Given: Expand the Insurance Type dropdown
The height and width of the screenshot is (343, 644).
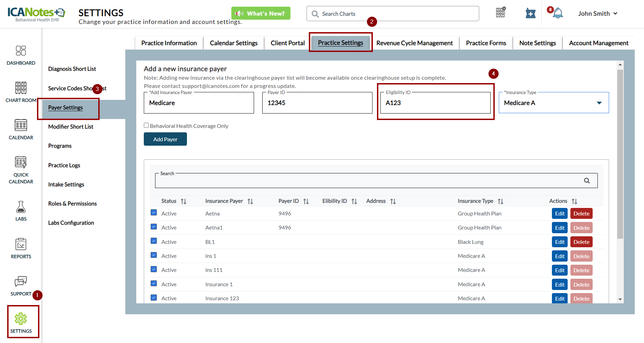Looking at the screenshot, I should (x=599, y=103).
